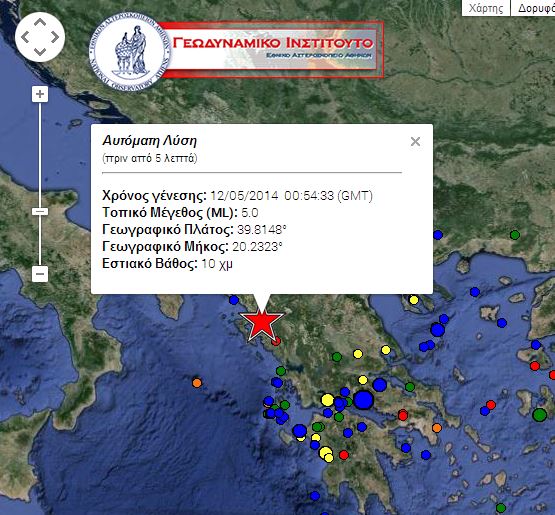Select the blue marker off Corfu coast
The height and width of the screenshot is (515, 555).
[x=234, y=300]
